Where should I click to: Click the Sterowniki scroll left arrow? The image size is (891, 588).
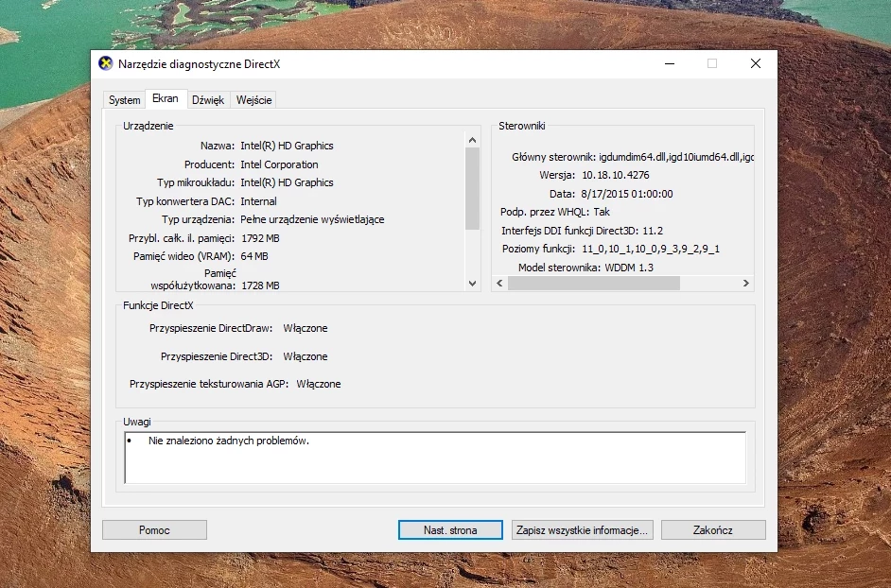499,283
